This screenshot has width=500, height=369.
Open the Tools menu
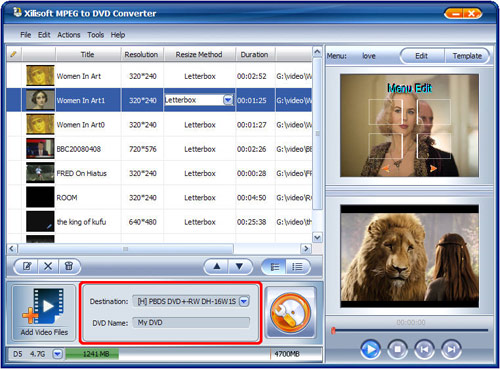click(x=96, y=35)
